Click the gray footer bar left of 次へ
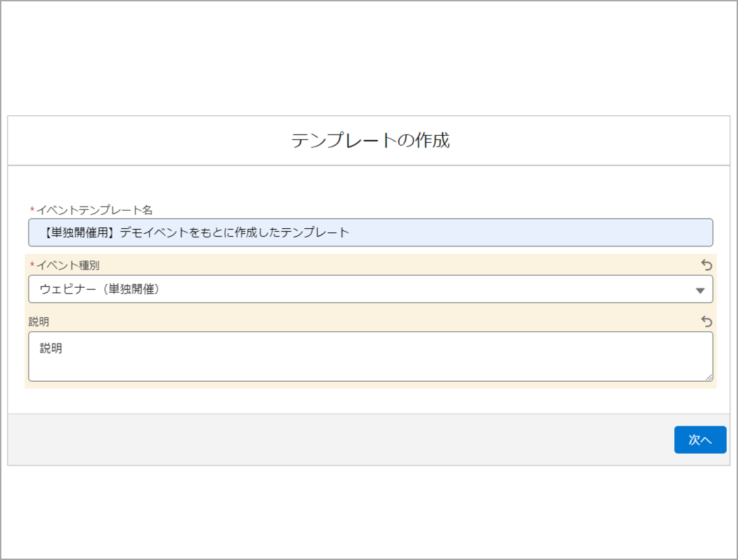This screenshot has height=560, width=738. 336,440
